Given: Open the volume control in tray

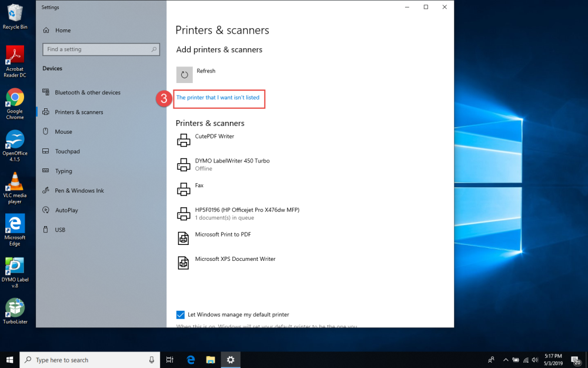Looking at the screenshot, I should coord(534,360).
